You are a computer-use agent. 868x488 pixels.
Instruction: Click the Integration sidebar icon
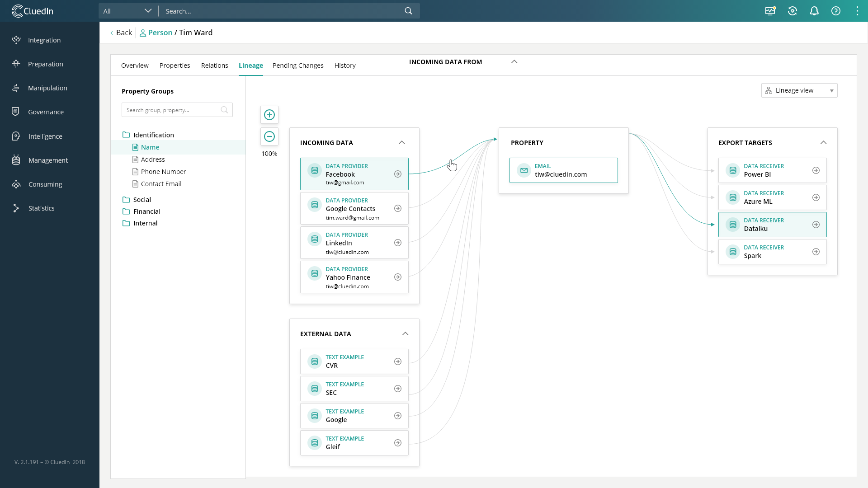pyautogui.click(x=16, y=40)
